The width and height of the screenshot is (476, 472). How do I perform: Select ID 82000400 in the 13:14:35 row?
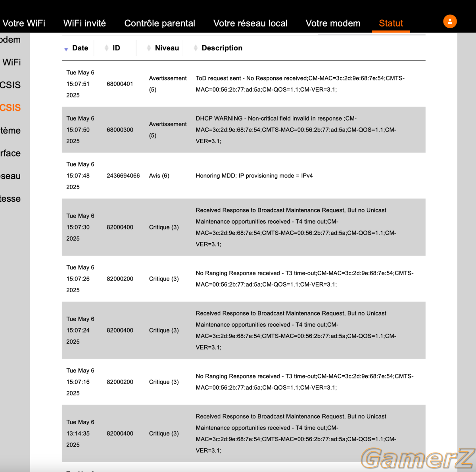[120, 433]
